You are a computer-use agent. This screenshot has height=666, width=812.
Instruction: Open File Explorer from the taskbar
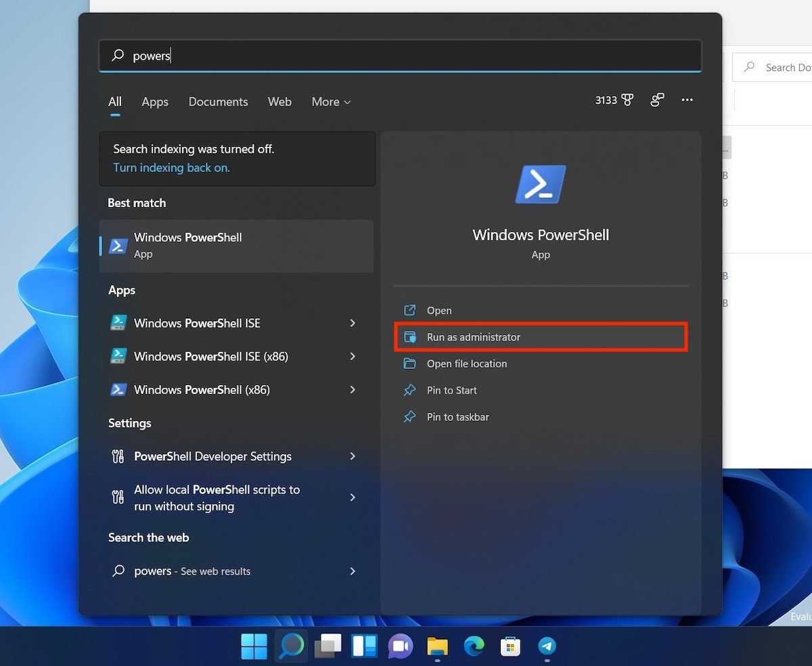pos(438,646)
